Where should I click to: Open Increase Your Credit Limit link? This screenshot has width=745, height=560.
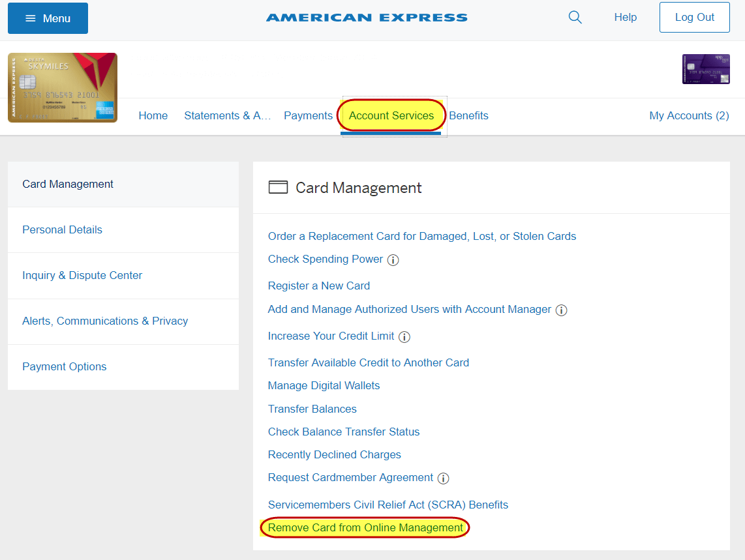click(331, 336)
